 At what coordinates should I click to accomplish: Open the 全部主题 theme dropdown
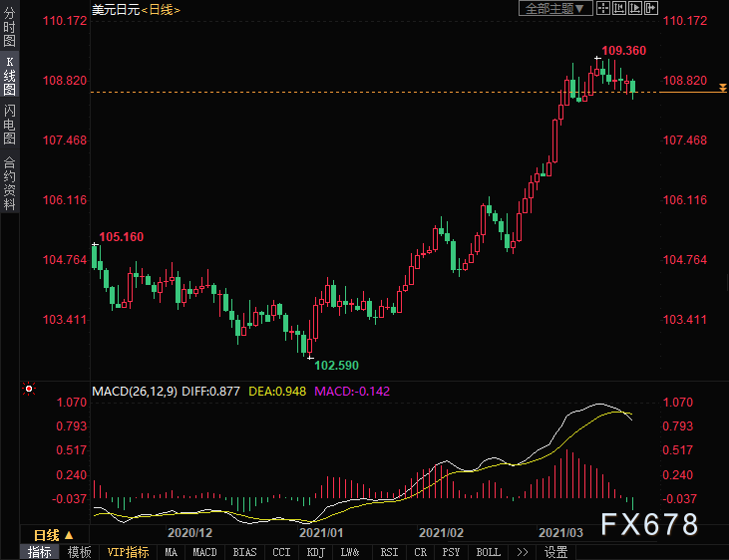click(556, 8)
